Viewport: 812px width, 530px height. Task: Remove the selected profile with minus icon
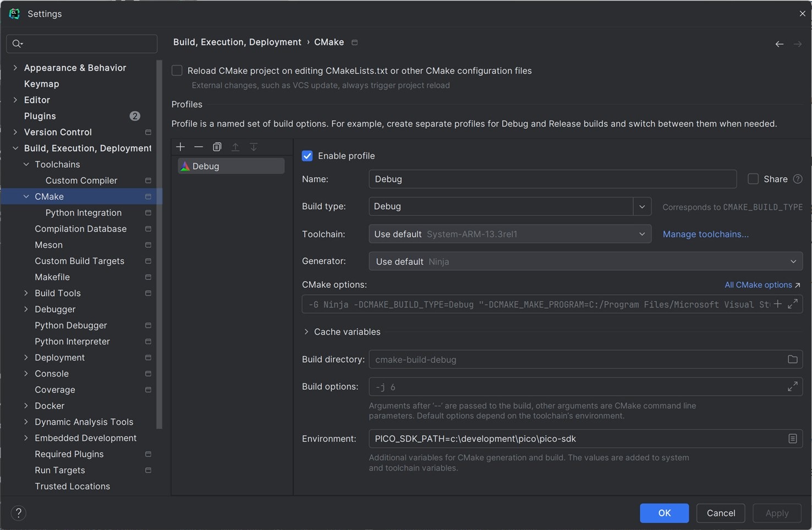tap(199, 147)
